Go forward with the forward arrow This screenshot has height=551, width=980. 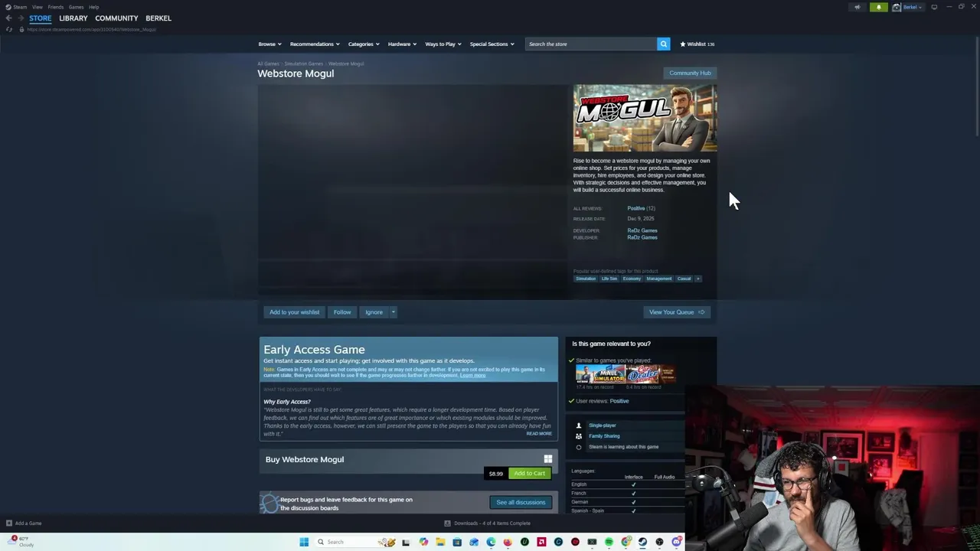coord(20,18)
